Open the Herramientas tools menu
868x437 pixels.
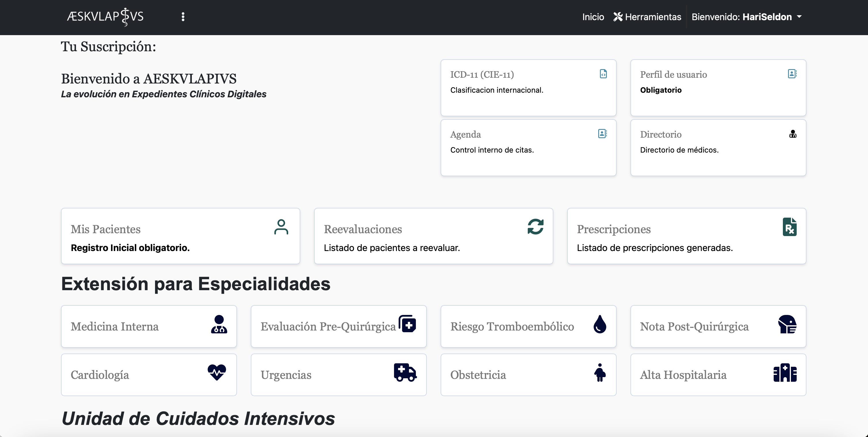647,17
